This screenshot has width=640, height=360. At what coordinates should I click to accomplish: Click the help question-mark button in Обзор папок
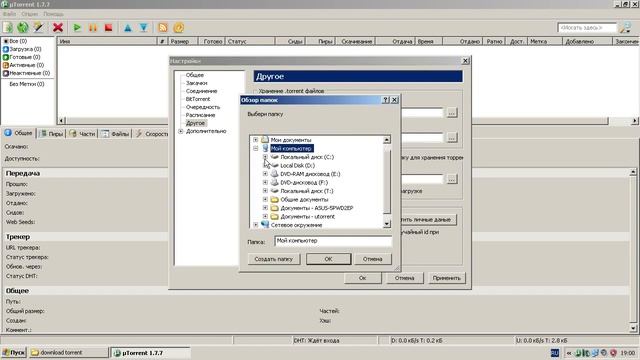pos(386,100)
